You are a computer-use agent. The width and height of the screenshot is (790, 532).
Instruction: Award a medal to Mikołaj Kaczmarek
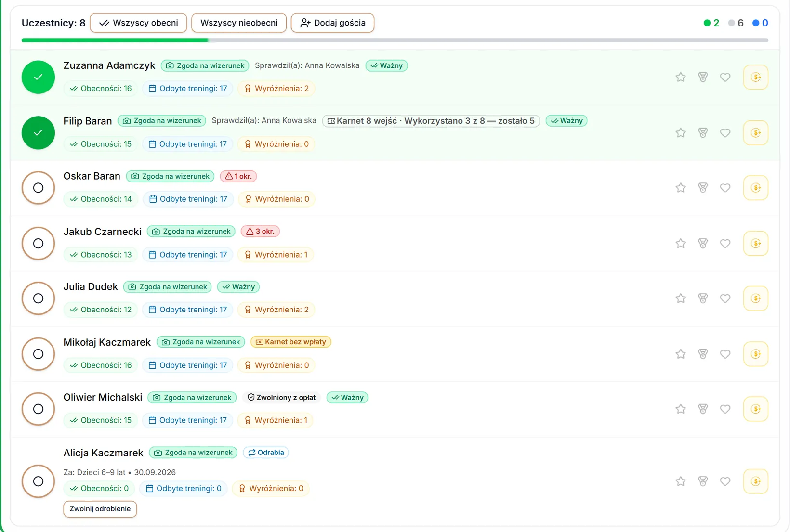(x=703, y=354)
